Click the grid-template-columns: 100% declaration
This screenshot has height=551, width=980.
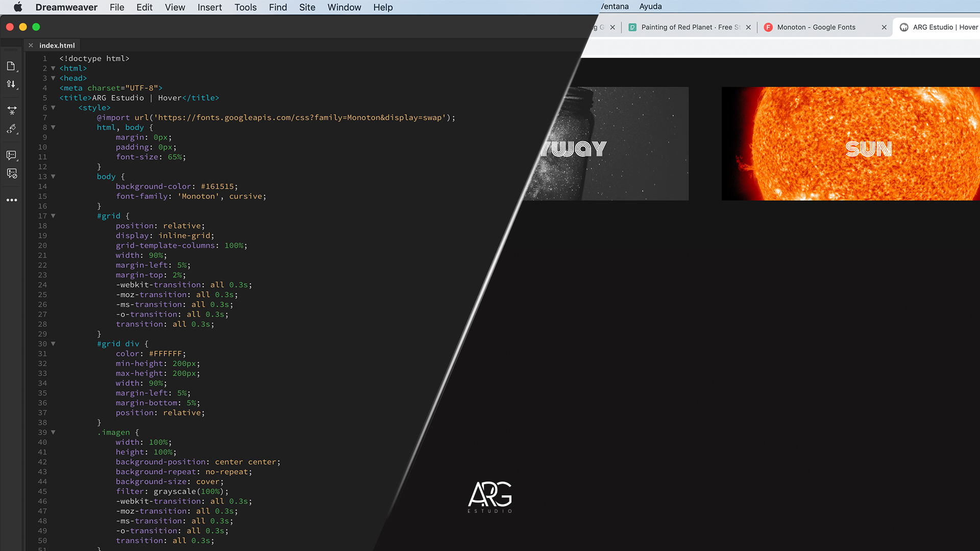tap(181, 246)
